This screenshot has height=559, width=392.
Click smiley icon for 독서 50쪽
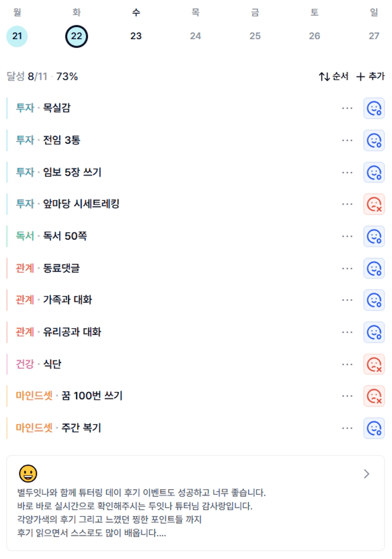(374, 236)
